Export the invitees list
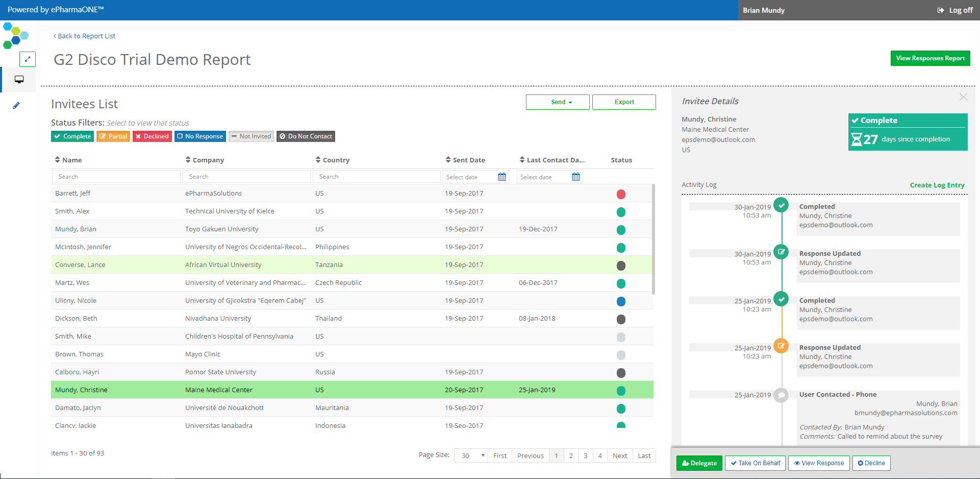980x479 pixels. coord(624,102)
